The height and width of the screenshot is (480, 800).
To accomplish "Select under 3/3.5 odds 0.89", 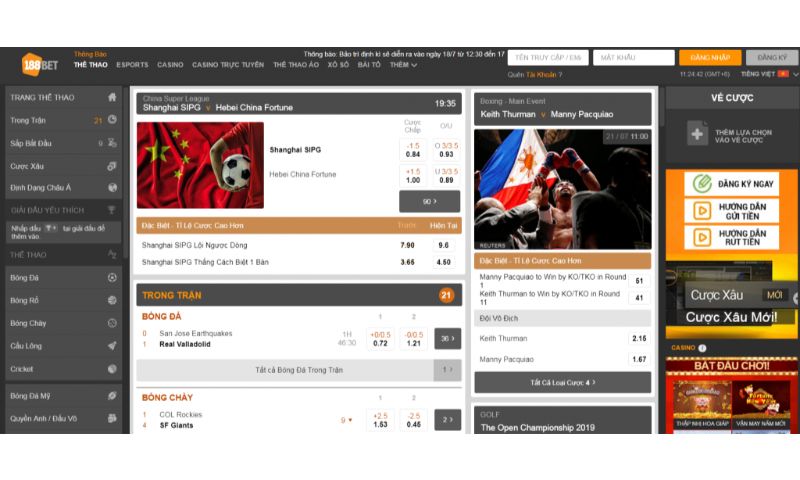I will [446, 175].
